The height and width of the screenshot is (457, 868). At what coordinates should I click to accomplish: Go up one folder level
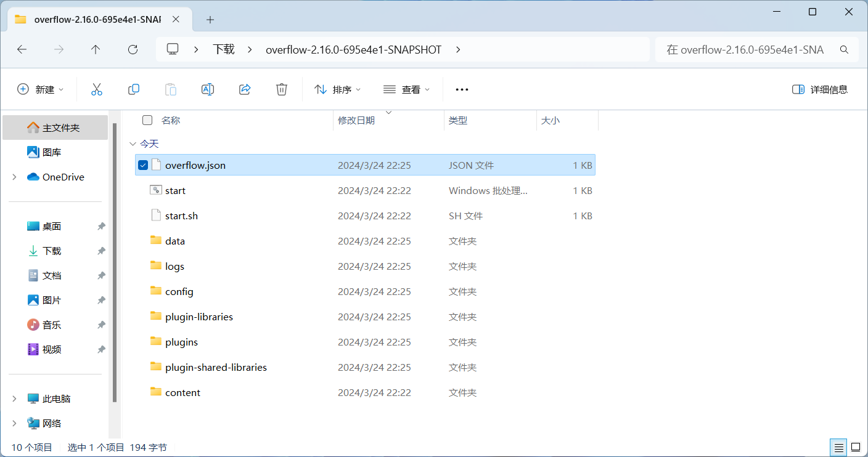click(96, 50)
